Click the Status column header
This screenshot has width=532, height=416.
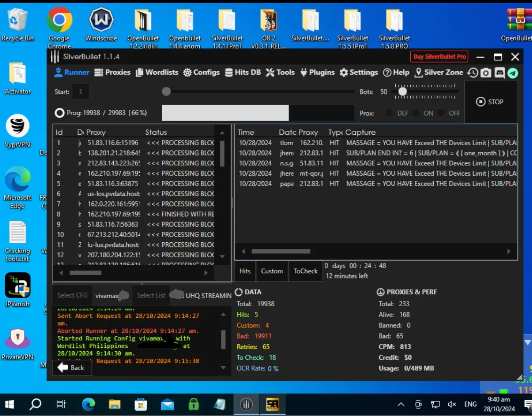tap(156, 132)
